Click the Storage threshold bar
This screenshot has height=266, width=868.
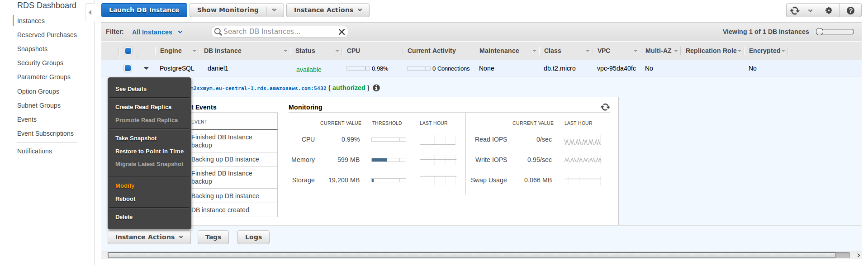tap(389, 180)
